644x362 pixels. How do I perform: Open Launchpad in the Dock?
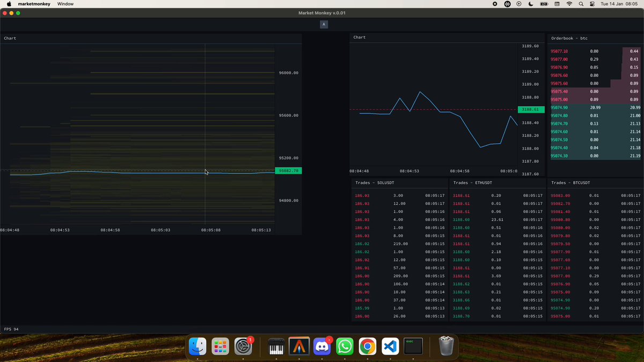point(221,346)
